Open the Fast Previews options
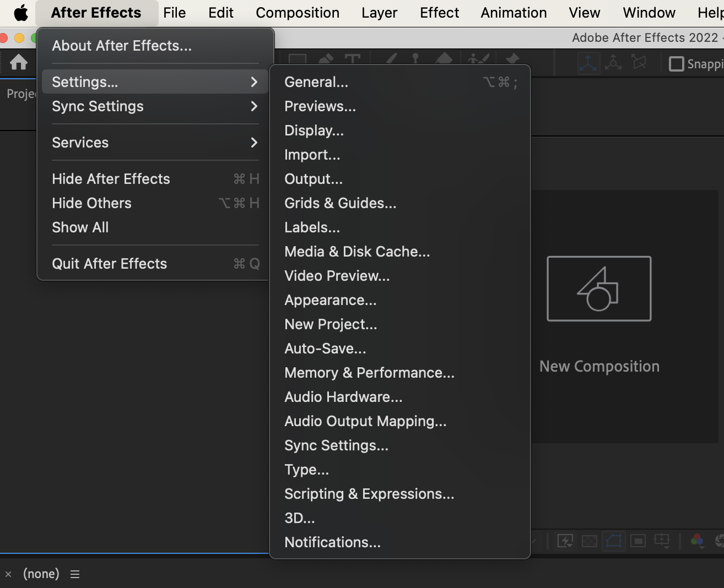Image resolution: width=724 pixels, height=588 pixels. click(x=565, y=541)
